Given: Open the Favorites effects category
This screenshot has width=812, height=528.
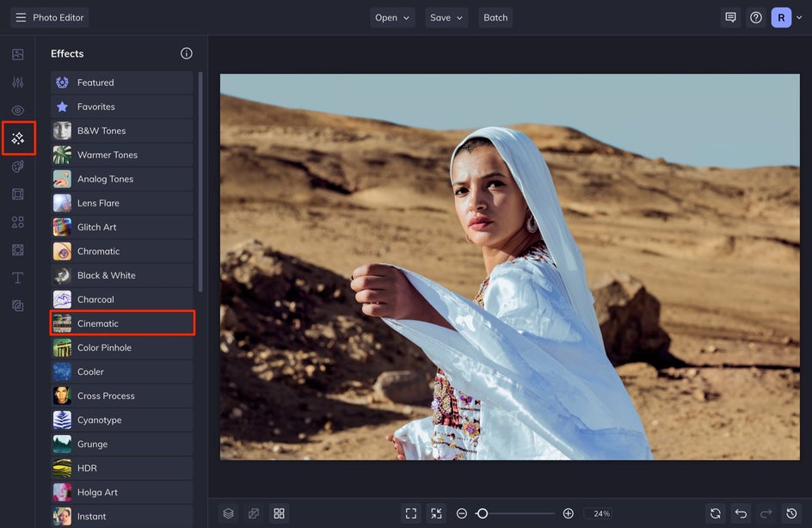Looking at the screenshot, I should (121, 107).
